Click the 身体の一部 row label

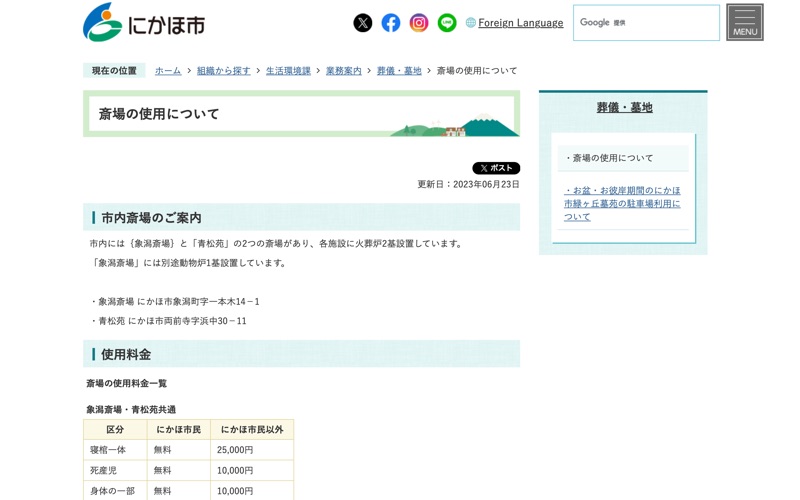(x=115, y=491)
